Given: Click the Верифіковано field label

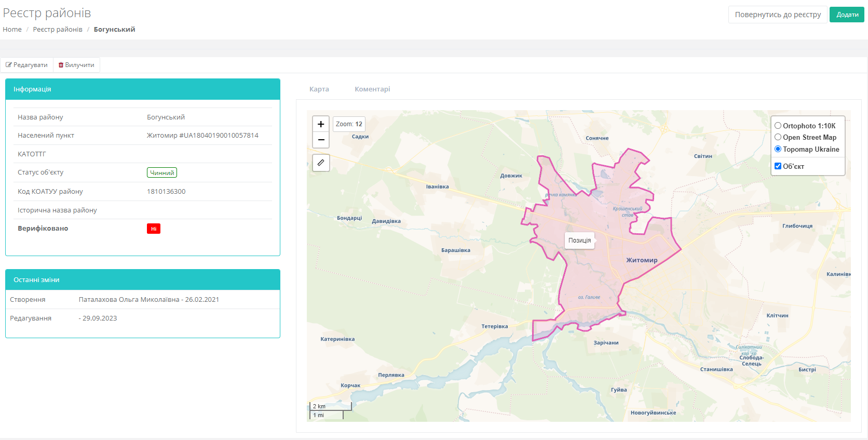Looking at the screenshot, I should coord(43,229).
